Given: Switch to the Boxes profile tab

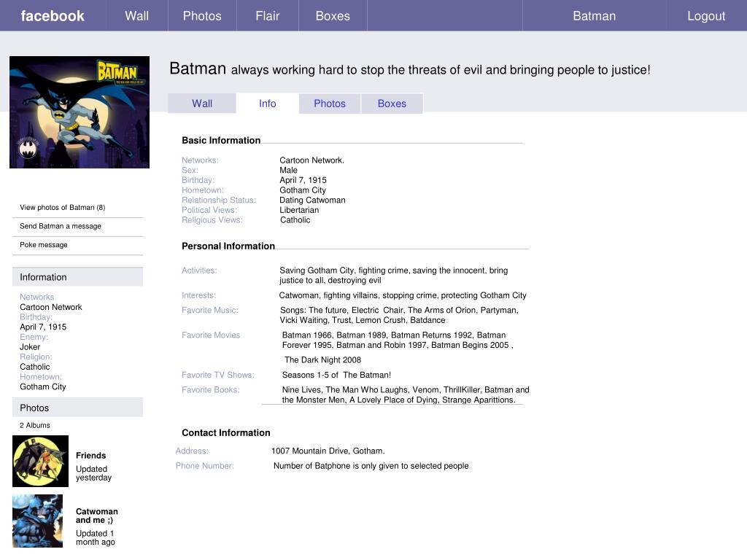Looking at the screenshot, I should pos(392,104).
